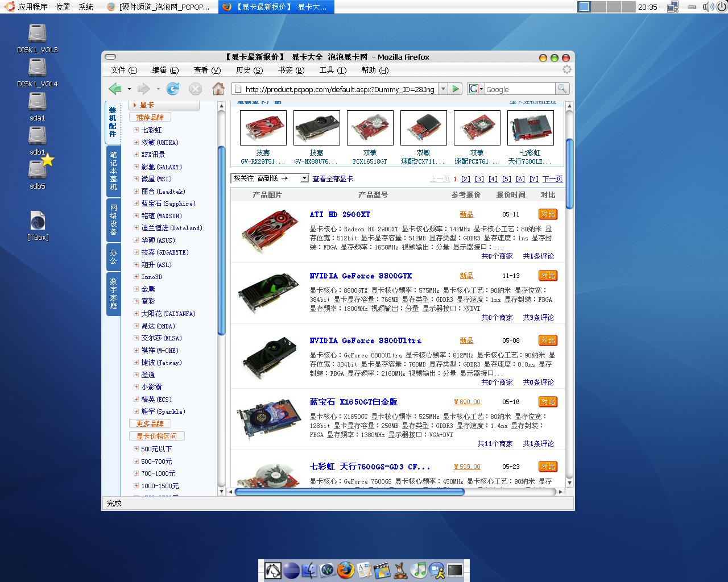Screen dimensions: 728x582
Task: Open the 技嘉 (GIGABYTE) brand link
Action: pos(165,252)
